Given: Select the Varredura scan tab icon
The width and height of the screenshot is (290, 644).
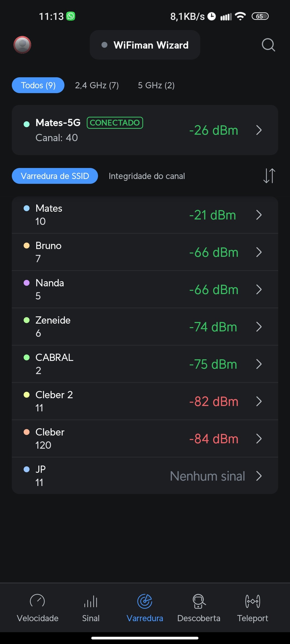Looking at the screenshot, I should tap(145, 601).
